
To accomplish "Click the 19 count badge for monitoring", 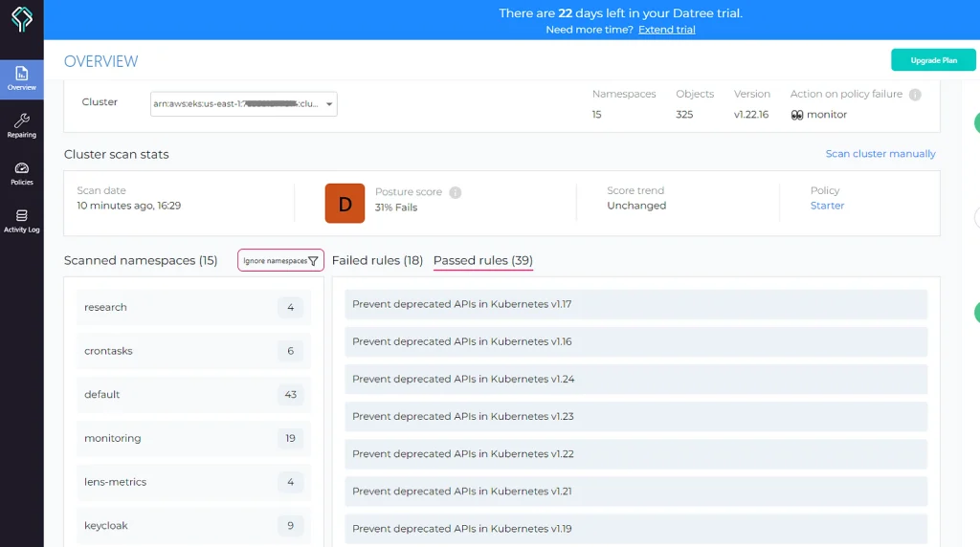I will (x=291, y=438).
